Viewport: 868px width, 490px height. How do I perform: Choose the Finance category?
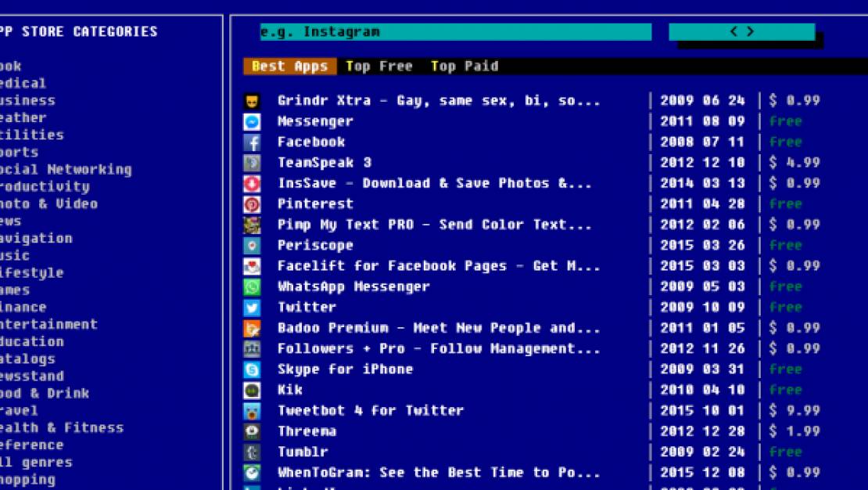23,307
